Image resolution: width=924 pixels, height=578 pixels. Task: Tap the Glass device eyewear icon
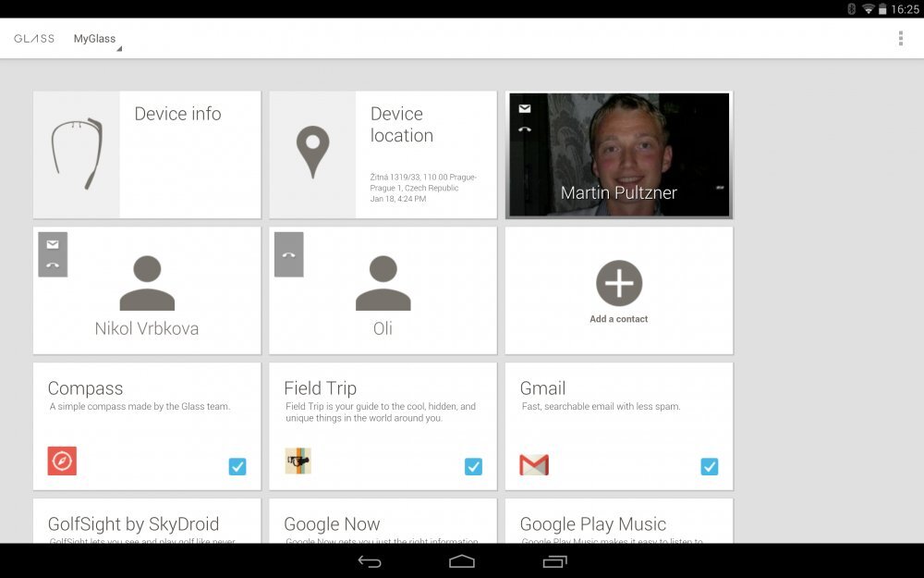tap(76, 154)
